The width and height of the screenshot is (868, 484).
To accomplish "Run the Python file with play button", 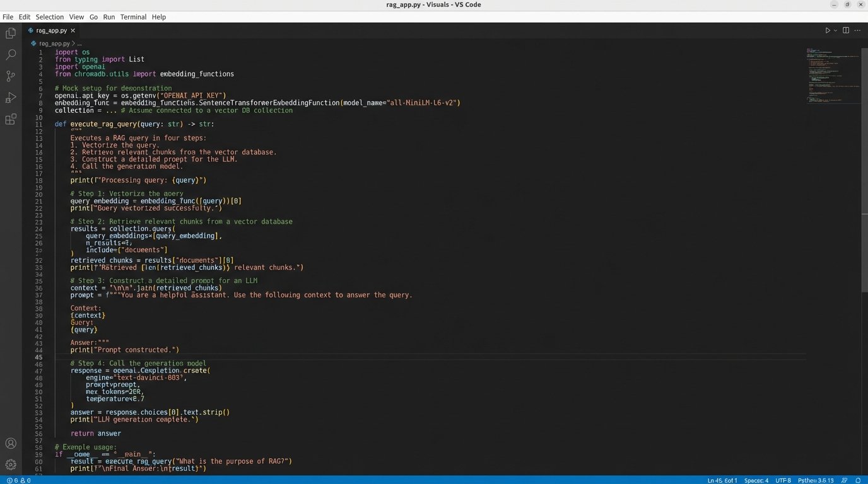I will tap(828, 30).
